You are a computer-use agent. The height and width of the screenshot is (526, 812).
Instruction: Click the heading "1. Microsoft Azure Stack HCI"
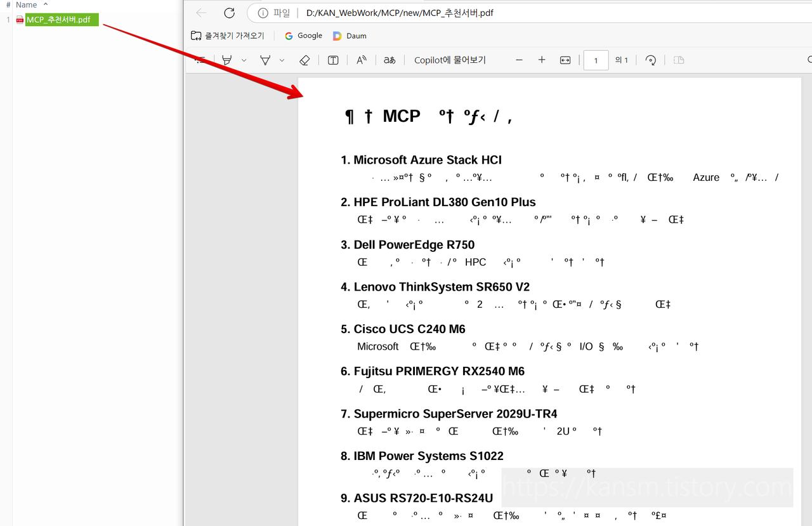(421, 160)
